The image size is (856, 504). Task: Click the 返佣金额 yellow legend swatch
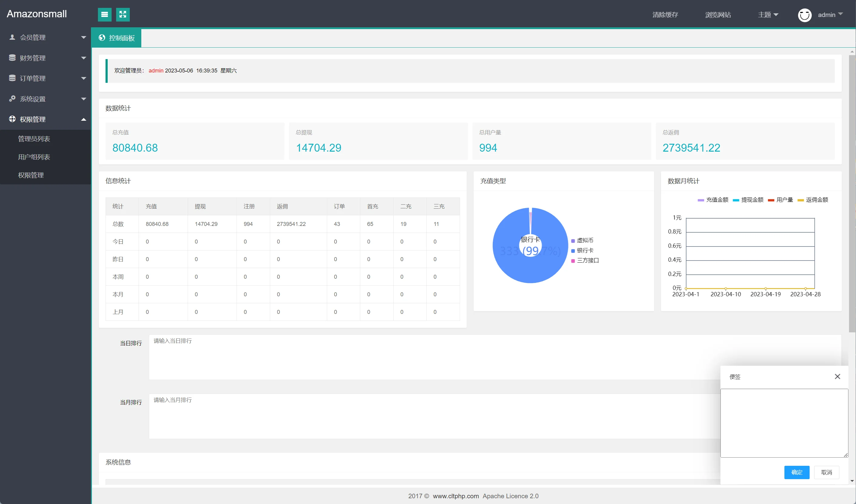click(x=801, y=200)
